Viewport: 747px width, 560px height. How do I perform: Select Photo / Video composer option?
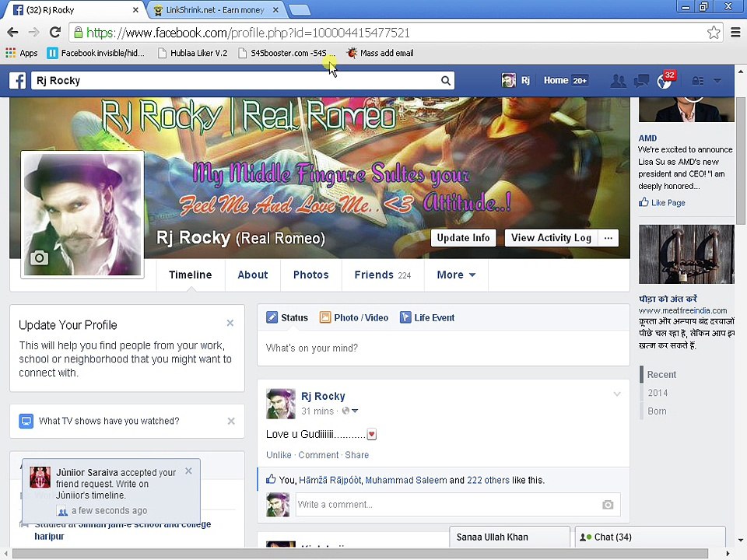pos(354,317)
